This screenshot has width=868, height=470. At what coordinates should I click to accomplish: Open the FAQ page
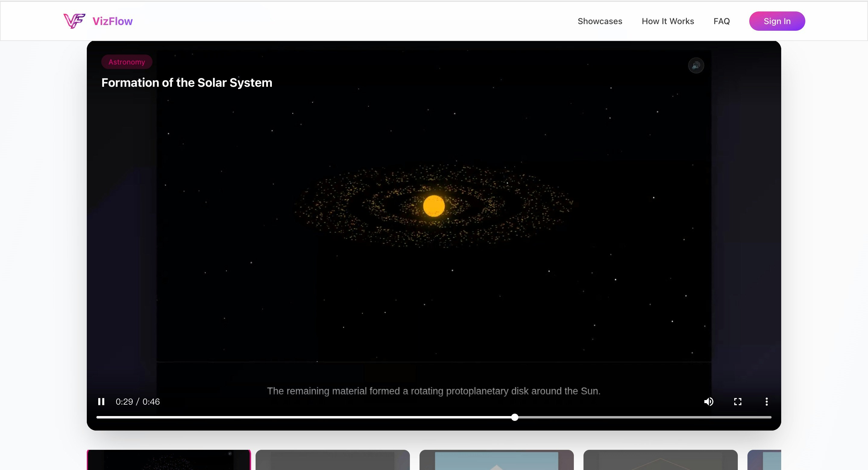click(722, 21)
